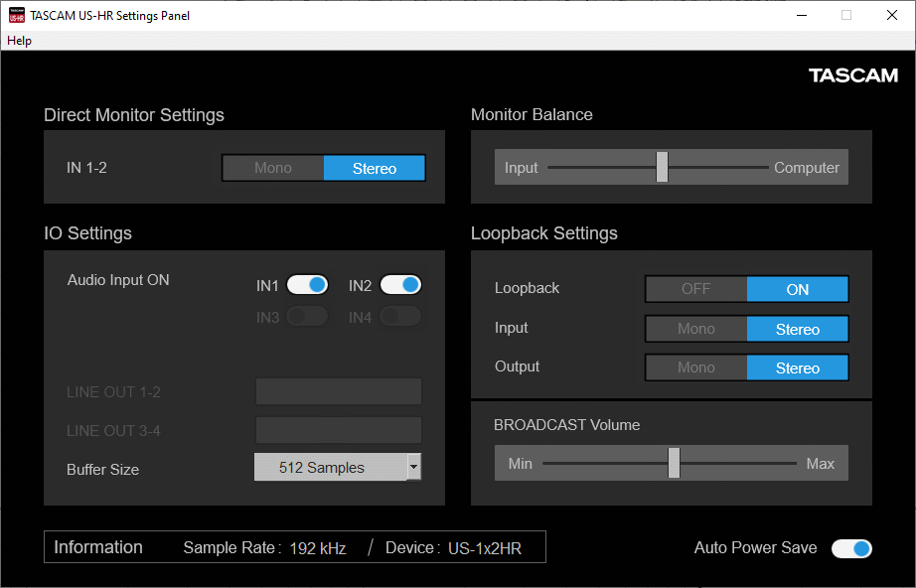The width and height of the screenshot is (916, 588).
Task: Close the Settings Panel window
Action: (891, 15)
